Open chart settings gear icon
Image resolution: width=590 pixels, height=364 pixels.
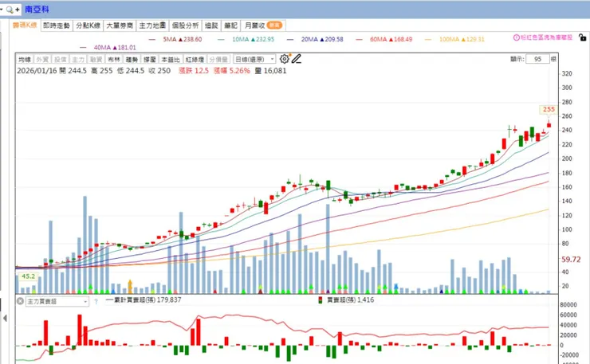coord(285,59)
